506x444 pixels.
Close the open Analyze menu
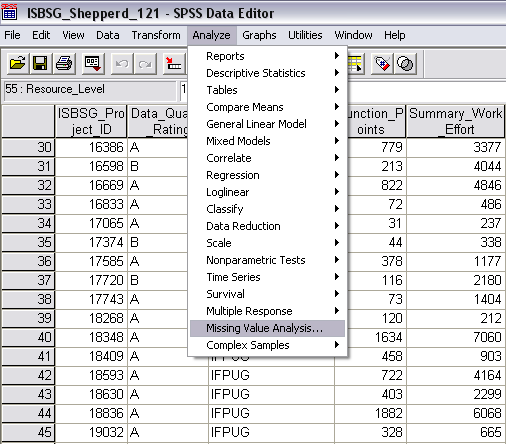click(212, 35)
